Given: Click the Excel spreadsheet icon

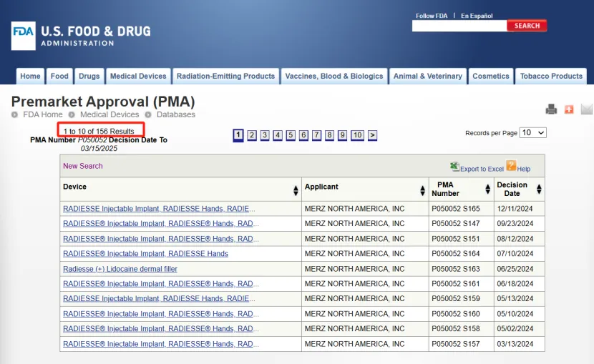Looking at the screenshot, I should (x=454, y=167).
